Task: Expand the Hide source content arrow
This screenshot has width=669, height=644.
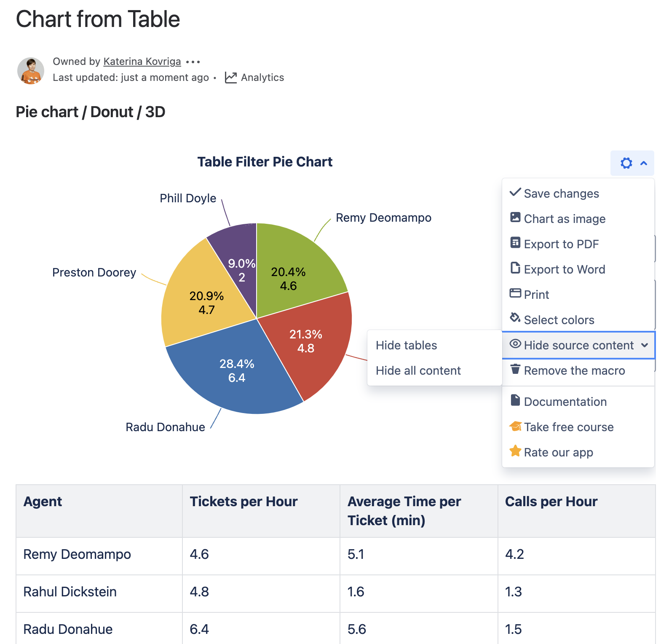Action: pyautogui.click(x=645, y=345)
